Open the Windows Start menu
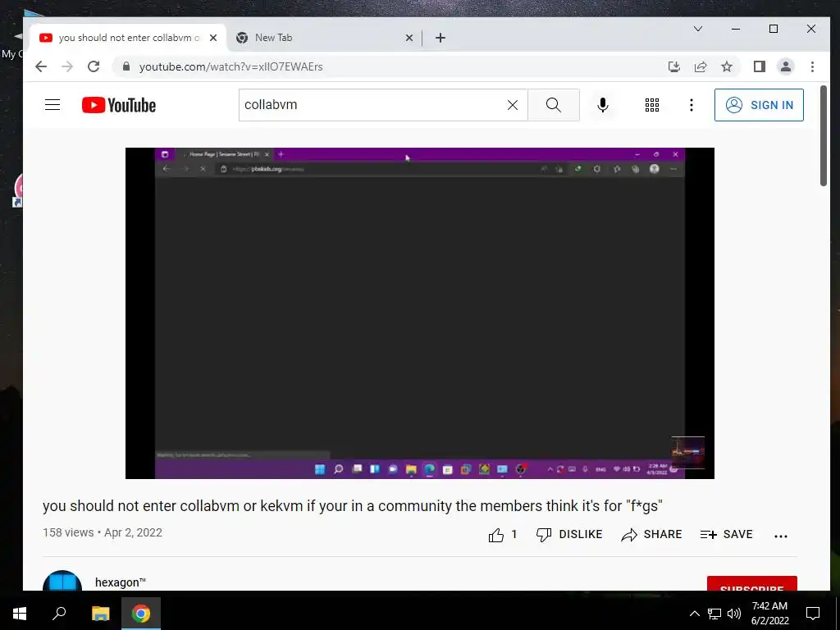 coord(20,614)
